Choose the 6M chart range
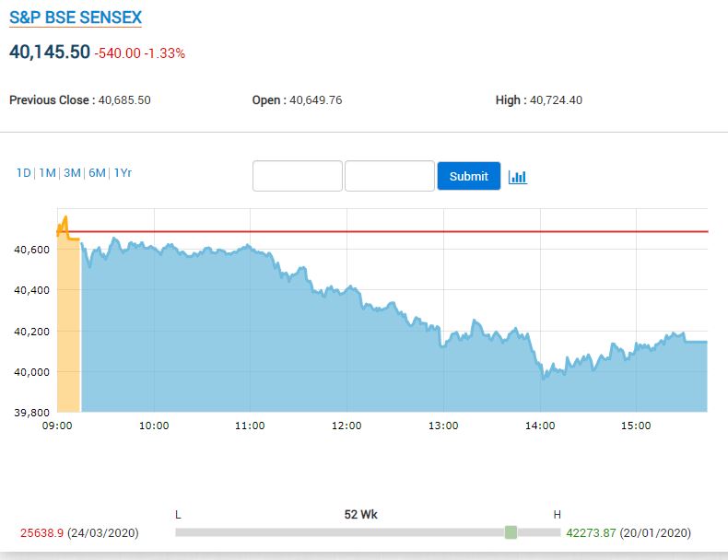Viewport: 728px width, 560px height. (97, 172)
